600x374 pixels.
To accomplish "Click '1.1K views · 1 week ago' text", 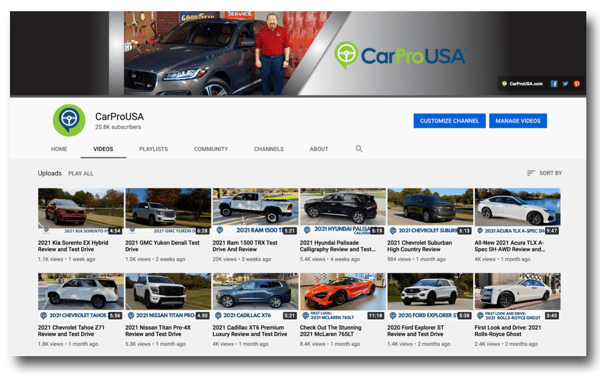I will click(x=66, y=259).
